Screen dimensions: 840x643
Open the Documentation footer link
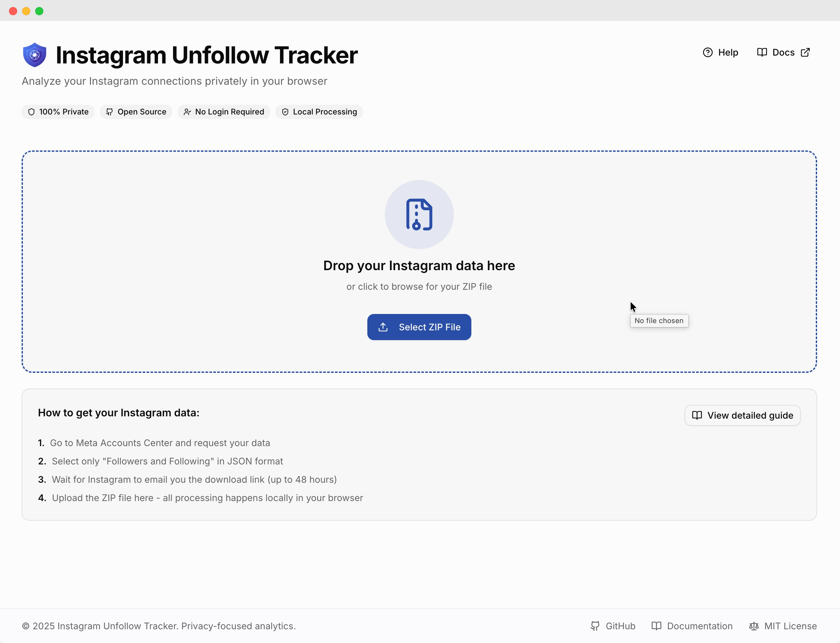[x=700, y=626]
